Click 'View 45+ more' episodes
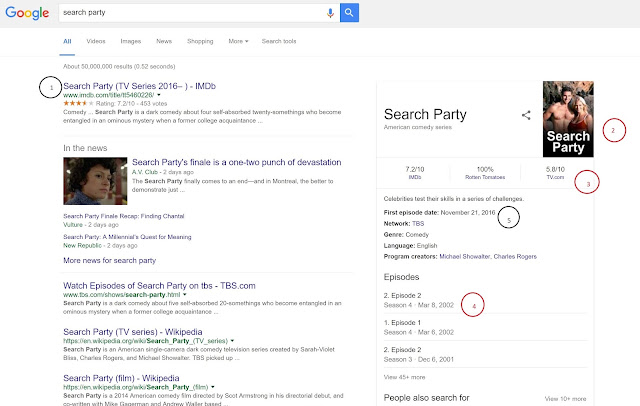The image size is (640, 406). click(404, 377)
